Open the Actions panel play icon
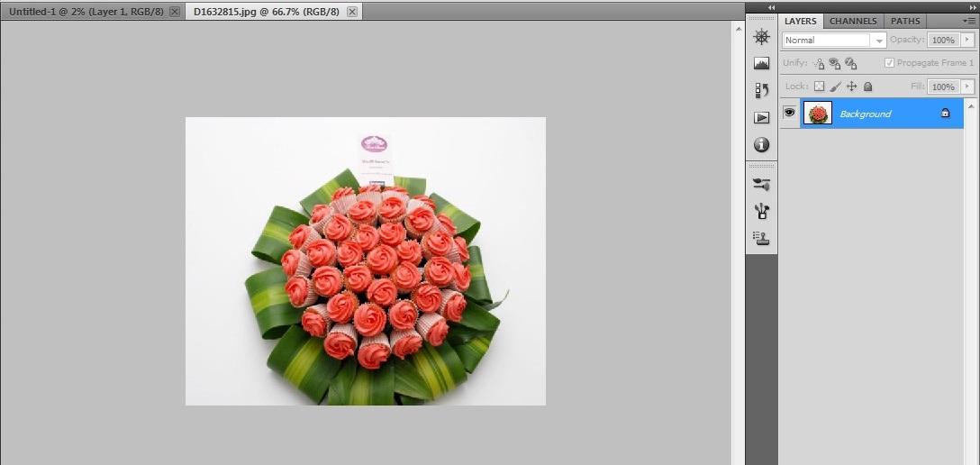 pyautogui.click(x=761, y=117)
